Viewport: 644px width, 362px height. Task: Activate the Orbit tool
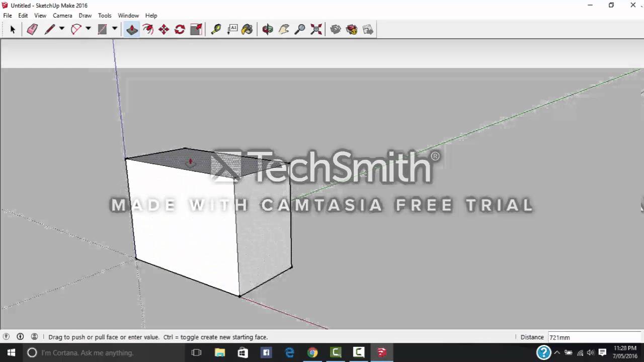pyautogui.click(x=268, y=30)
